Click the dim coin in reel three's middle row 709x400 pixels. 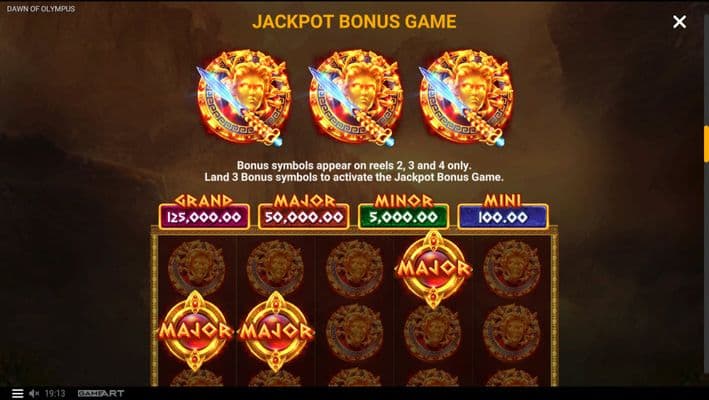354,332
